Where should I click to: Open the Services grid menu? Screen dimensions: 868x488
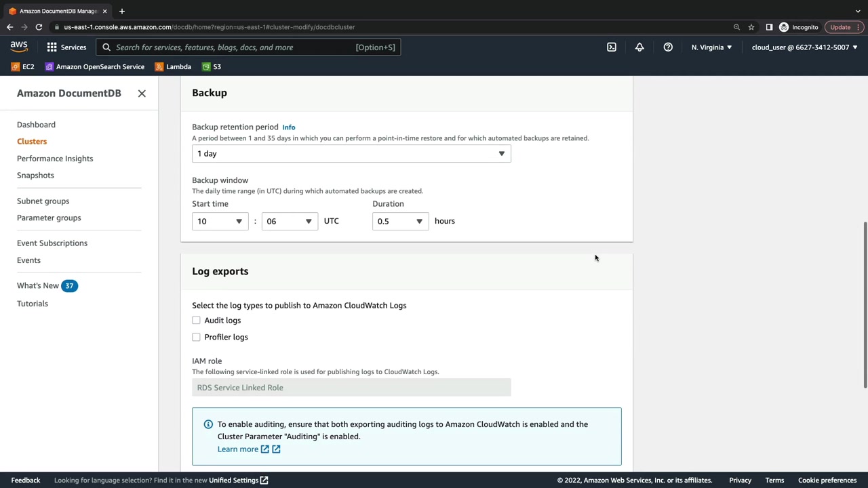(x=66, y=47)
